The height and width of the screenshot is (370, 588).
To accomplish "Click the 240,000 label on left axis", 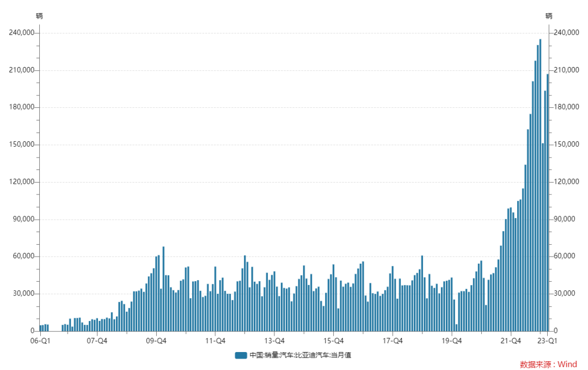I will pos(22,33).
